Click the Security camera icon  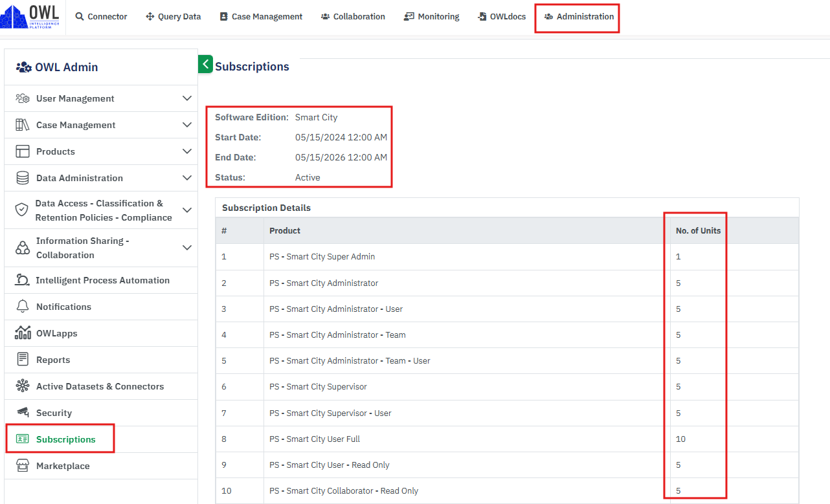pos(23,412)
